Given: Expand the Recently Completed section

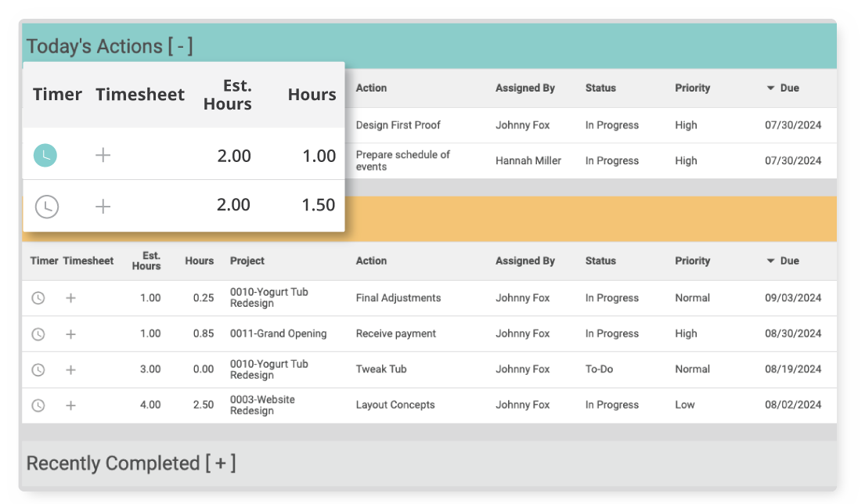Looking at the screenshot, I should (x=221, y=463).
